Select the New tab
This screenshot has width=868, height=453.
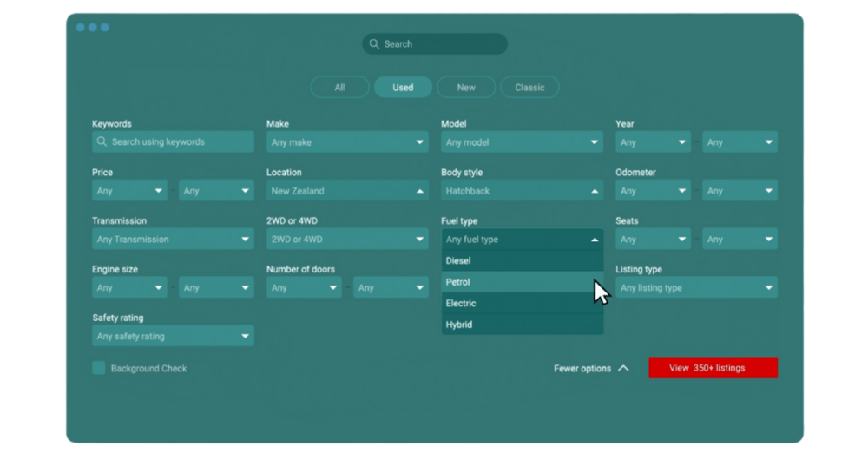pos(466,88)
